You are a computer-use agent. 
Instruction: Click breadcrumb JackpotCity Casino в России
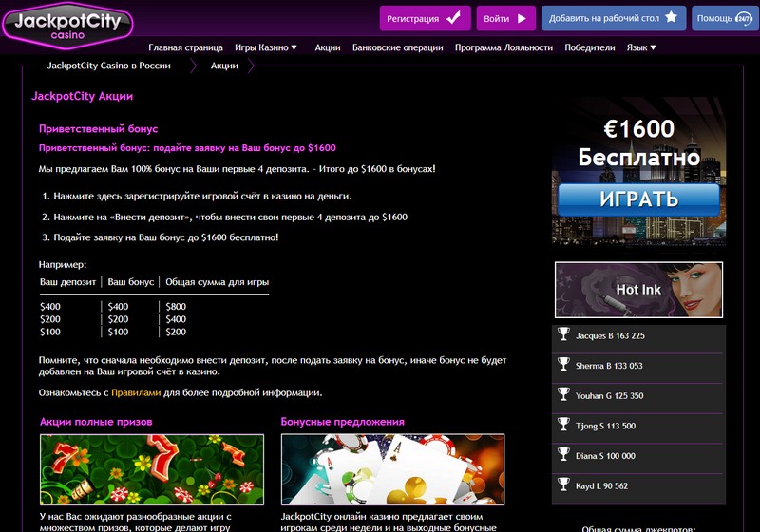point(108,66)
